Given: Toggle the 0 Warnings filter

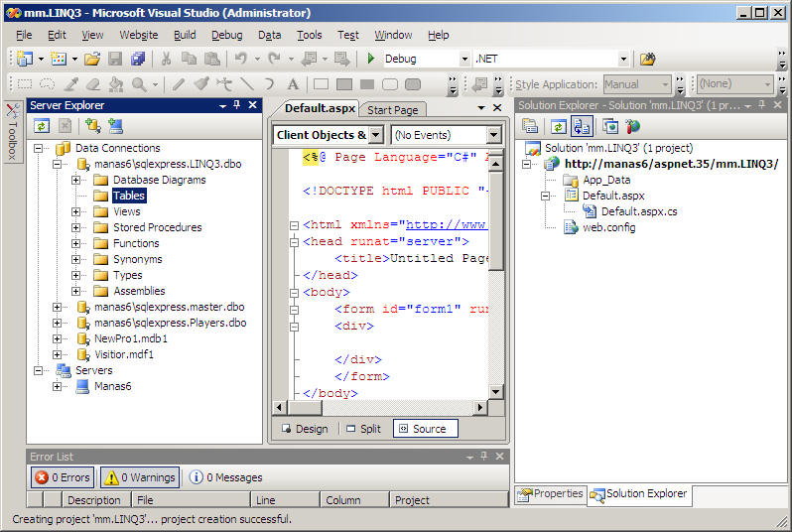Looking at the screenshot, I should (x=140, y=477).
